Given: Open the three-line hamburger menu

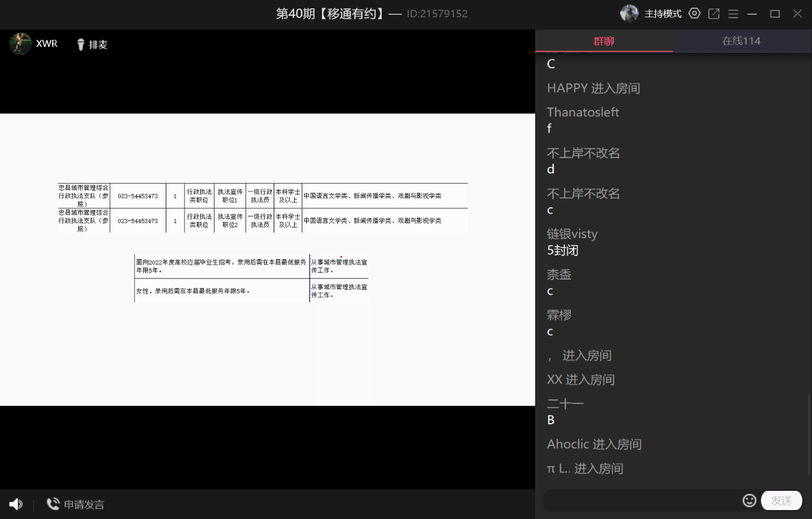Looking at the screenshot, I should 733,13.
